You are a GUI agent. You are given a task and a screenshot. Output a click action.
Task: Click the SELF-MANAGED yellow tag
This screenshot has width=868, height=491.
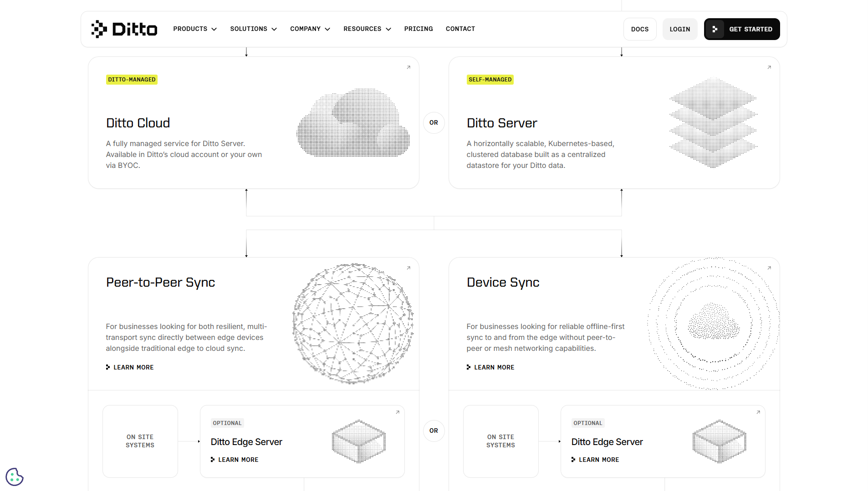point(490,80)
